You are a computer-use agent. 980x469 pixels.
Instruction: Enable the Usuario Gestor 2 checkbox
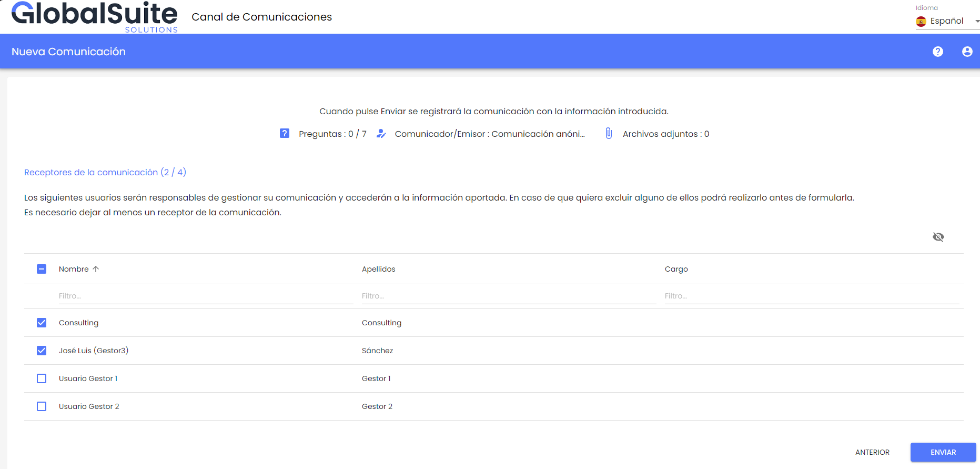point(42,406)
